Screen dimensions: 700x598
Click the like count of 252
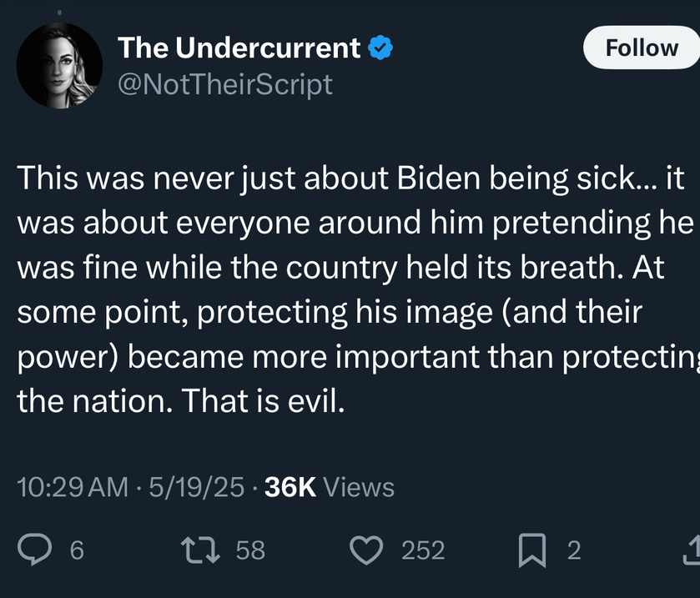point(423,550)
